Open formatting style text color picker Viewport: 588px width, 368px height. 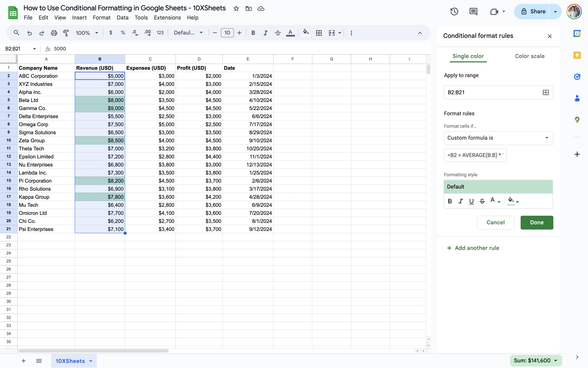pos(495,201)
